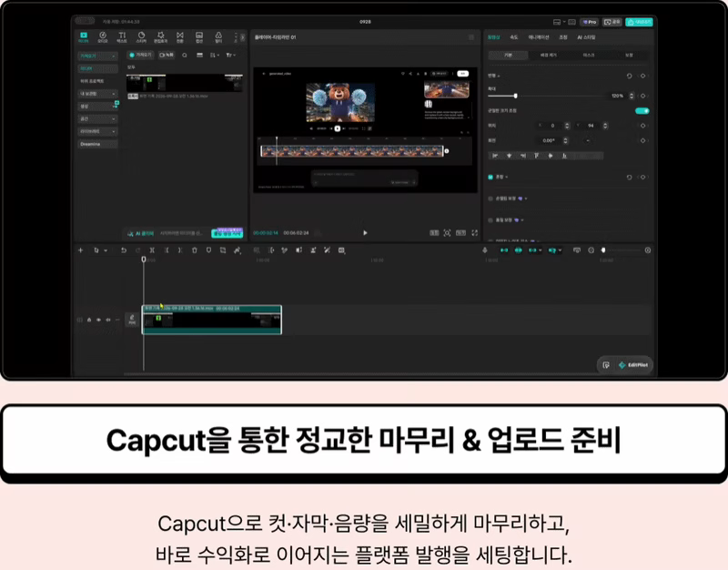The image size is (728, 570).
Task: Click the teal Export button
Action: (640, 22)
